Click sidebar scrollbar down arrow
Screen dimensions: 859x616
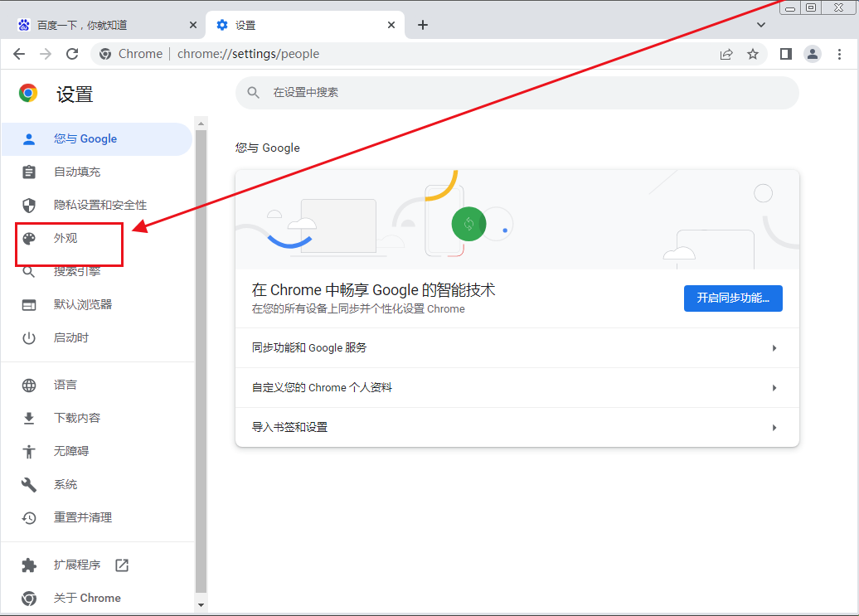[x=201, y=605]
